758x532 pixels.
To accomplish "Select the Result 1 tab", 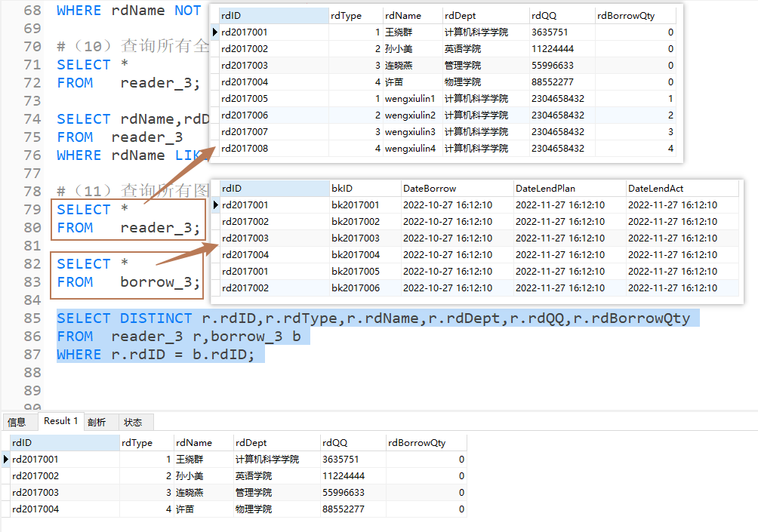I will (61, 421).
